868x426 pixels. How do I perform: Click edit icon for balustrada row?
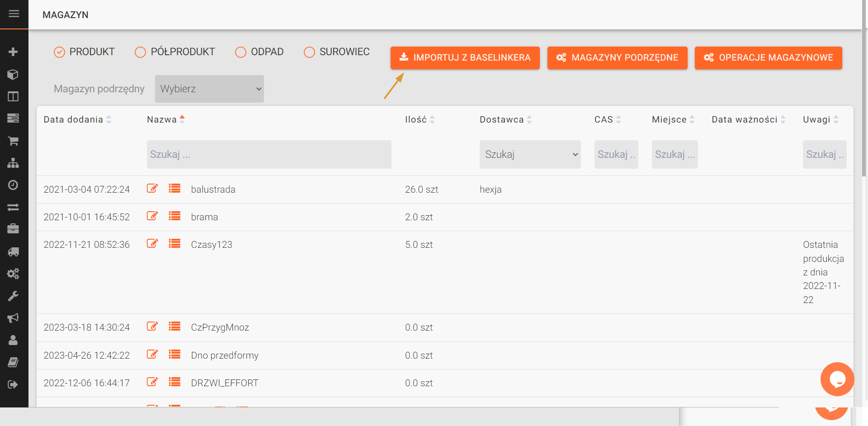[152, 189]
